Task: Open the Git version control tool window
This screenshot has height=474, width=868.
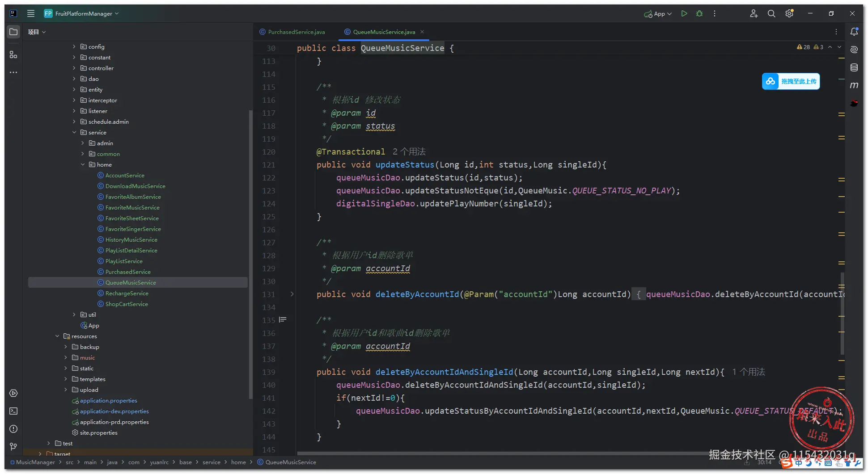Action: pyautogui.click(x=13, y=447)
